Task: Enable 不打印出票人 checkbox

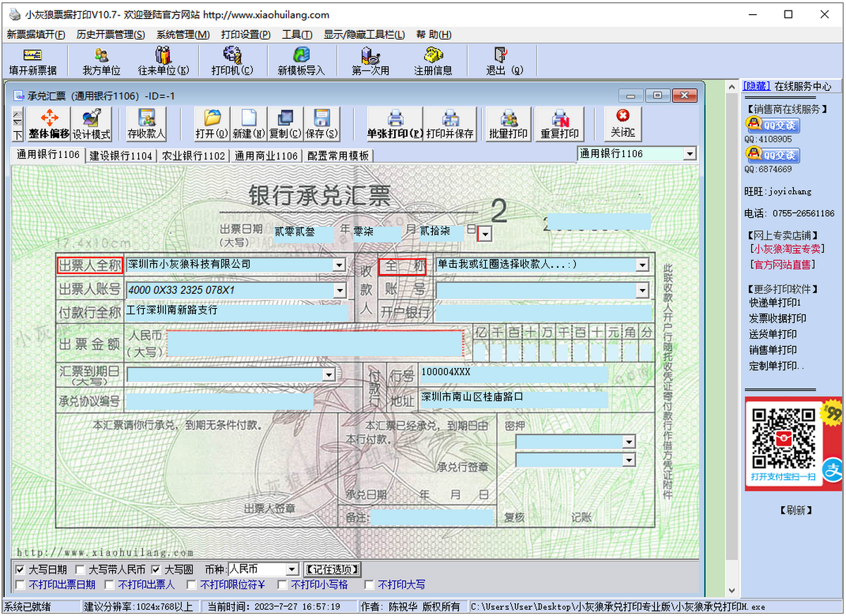Action: [x=109, y=585]
